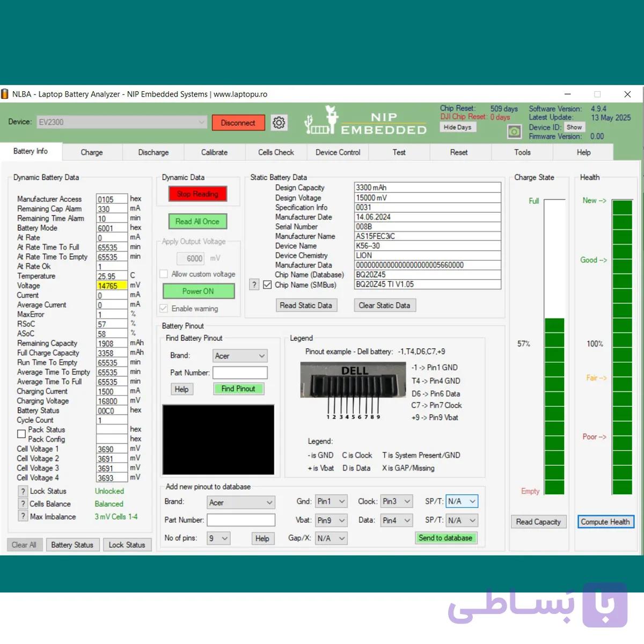Open the Clock Pin3 dropdown
This screenshot has width=644, height=644.
point(397,501)
